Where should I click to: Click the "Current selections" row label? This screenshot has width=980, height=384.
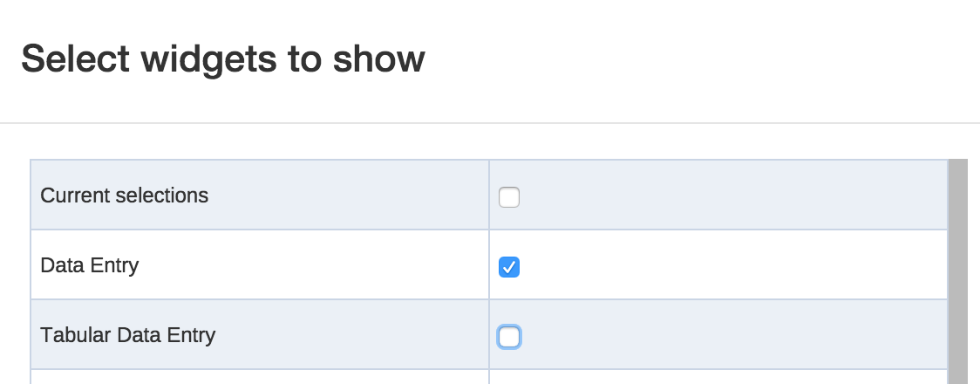click(x=125, y=195)
